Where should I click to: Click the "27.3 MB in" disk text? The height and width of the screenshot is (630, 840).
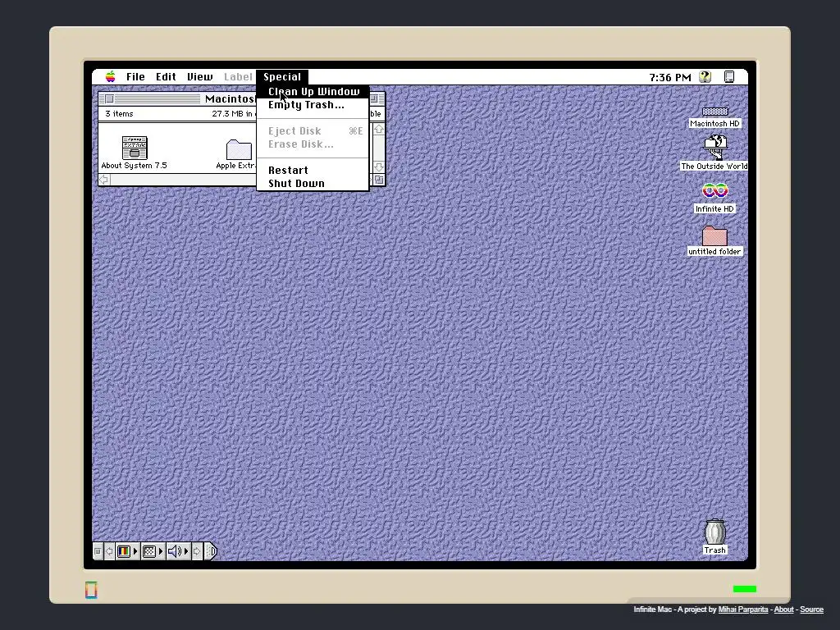[x=232, y=113]
